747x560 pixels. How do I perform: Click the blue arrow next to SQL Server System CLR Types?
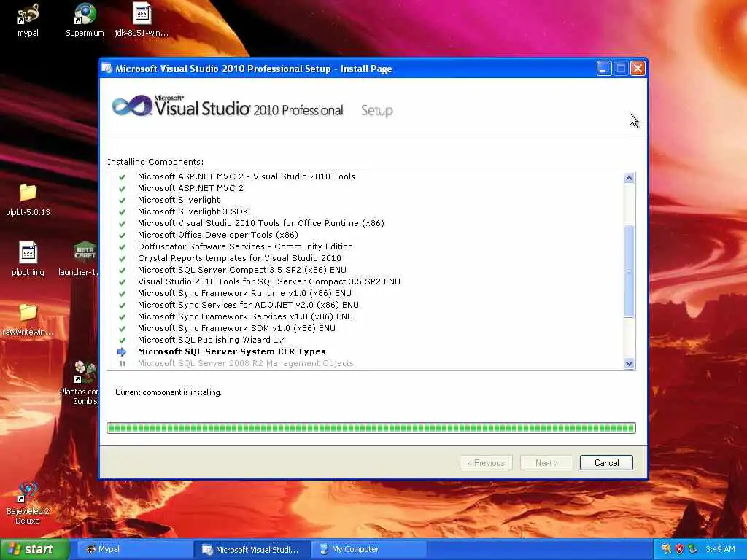tap(122, 352)
